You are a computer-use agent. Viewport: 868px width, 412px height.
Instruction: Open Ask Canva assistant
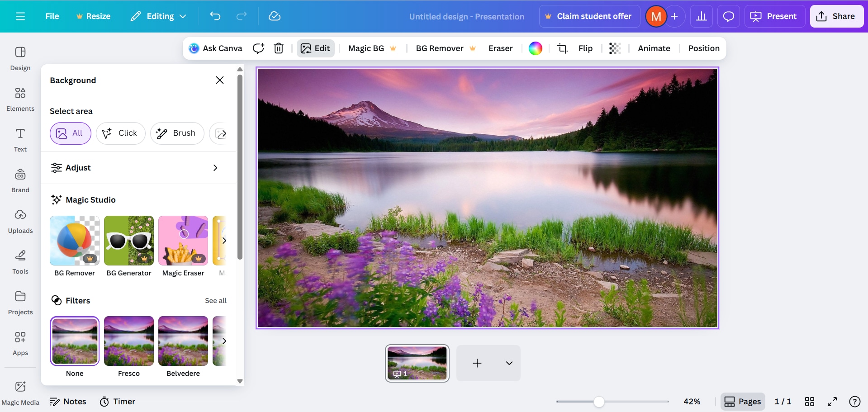pos(215,48)
